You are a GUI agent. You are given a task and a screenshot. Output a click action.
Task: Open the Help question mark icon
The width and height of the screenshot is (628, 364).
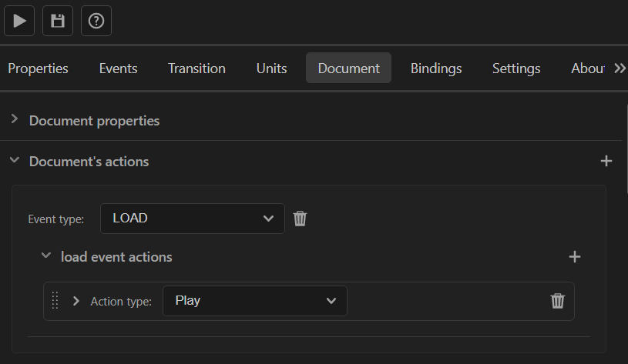point(96,21)
